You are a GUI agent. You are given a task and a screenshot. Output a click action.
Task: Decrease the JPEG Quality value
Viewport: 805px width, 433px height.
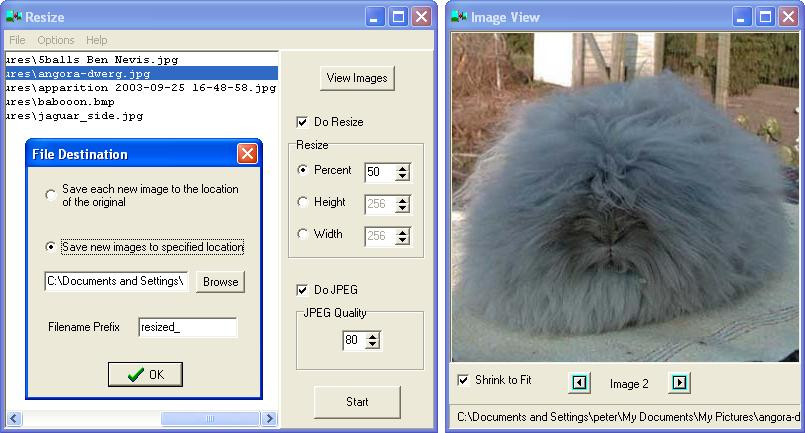point(373,344)
